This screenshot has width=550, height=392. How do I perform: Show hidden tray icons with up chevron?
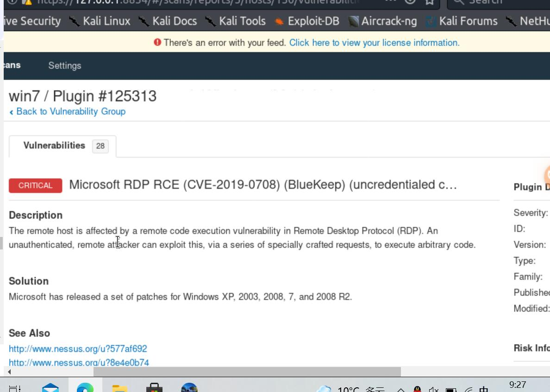point(400,390)
